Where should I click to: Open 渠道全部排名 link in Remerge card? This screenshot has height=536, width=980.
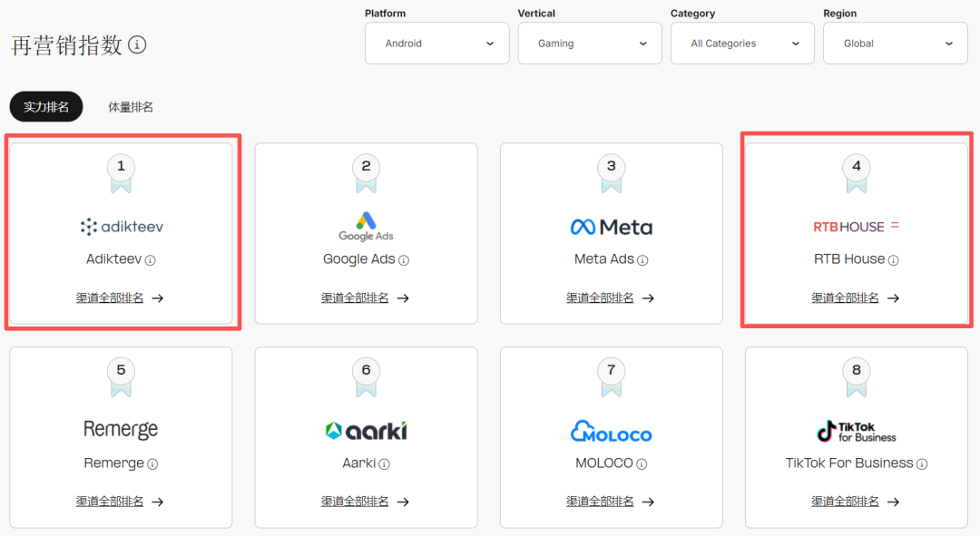(120, 502)
